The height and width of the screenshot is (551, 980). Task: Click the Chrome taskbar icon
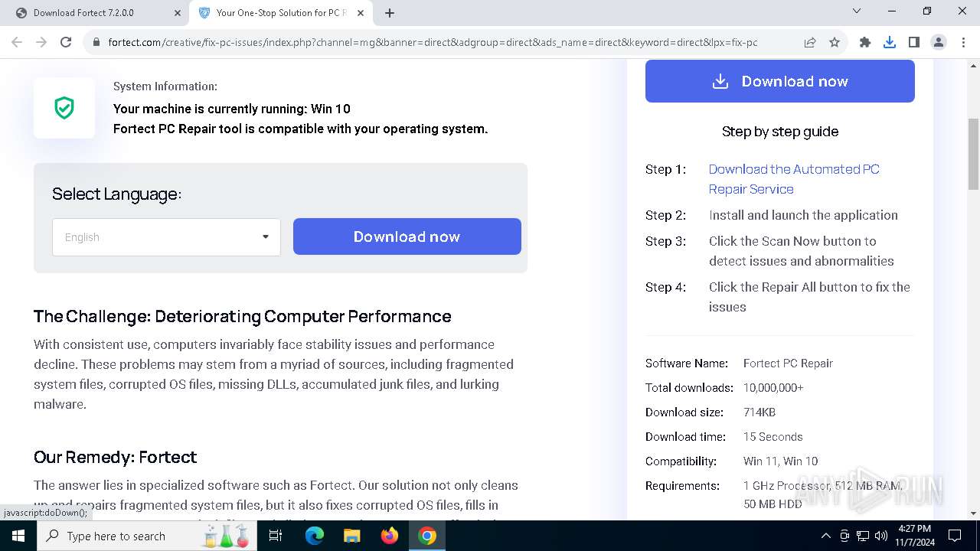tap(427, 536)
